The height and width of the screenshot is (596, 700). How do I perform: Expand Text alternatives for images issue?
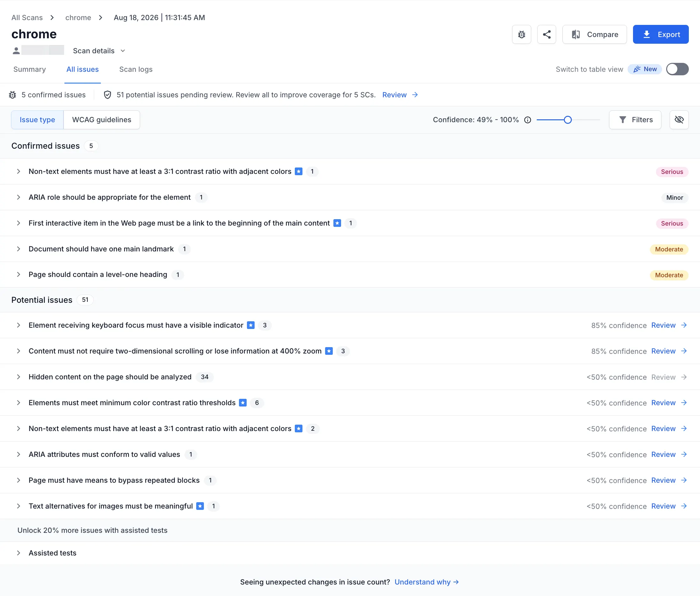19,506
